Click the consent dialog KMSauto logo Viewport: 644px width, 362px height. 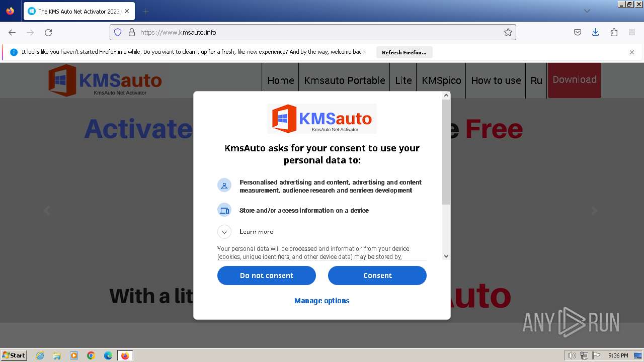[x=322, y=119]
